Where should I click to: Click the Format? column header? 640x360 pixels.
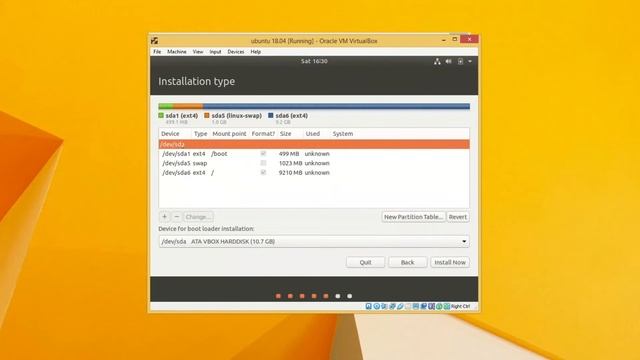coord(263,133)
